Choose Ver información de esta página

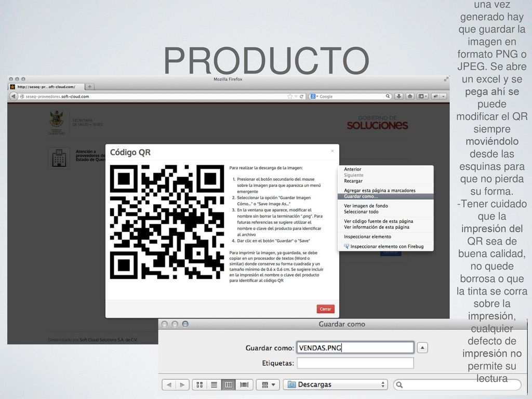(377, 227)
